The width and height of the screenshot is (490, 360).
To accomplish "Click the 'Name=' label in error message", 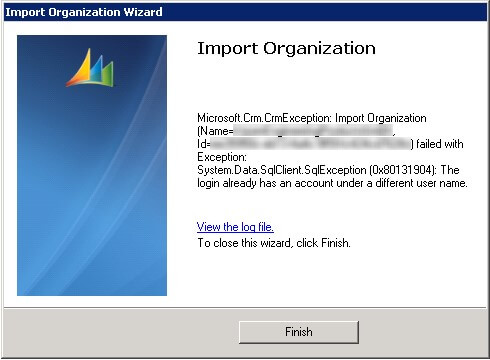I will pos(216,131).
